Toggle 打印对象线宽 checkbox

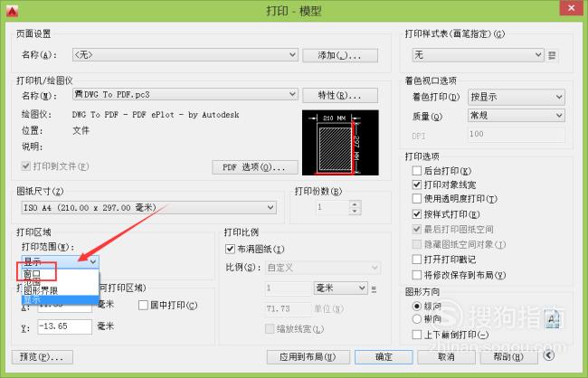click(417, 184)
